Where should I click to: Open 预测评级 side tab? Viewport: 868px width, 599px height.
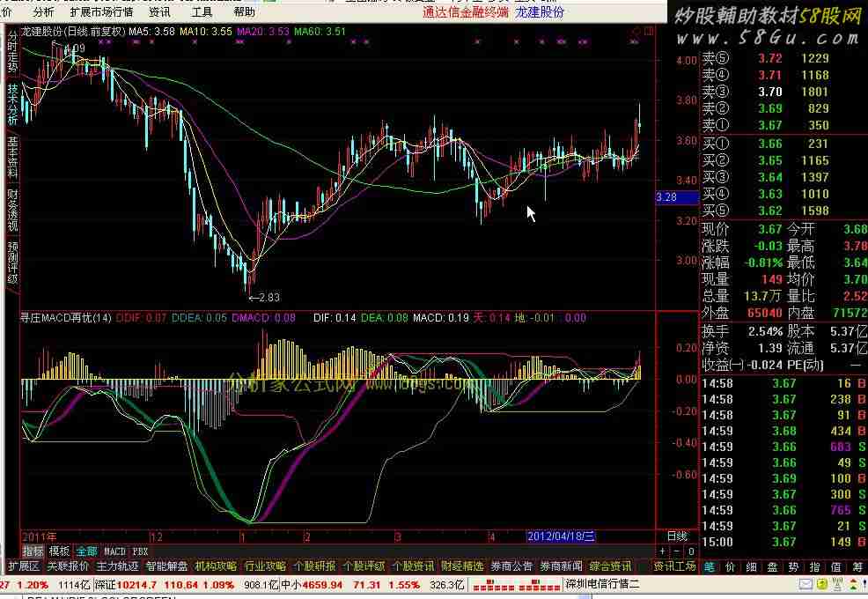point(12,263)
